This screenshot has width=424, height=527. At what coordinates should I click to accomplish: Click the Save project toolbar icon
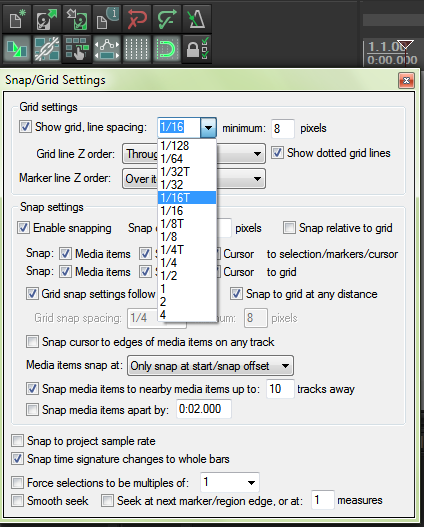[x=77, y=19]
